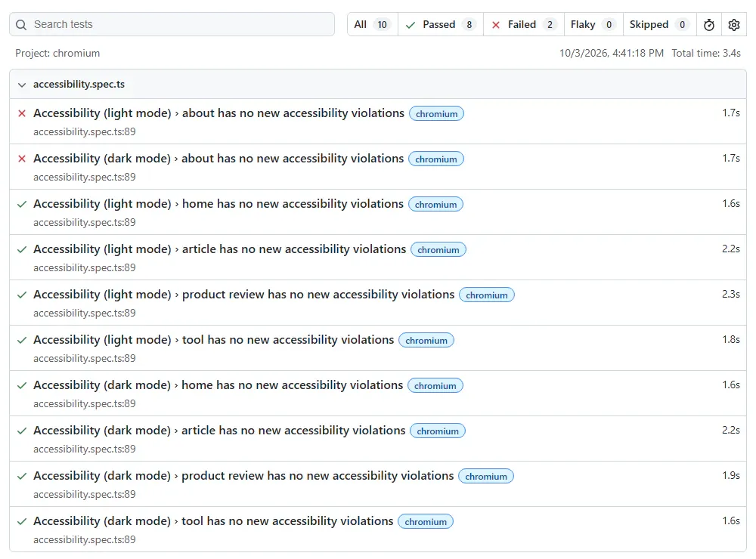This screenshot has width=756, height=559.
Task: Filter by Passed tests
Action: click(x=441, y=25)
